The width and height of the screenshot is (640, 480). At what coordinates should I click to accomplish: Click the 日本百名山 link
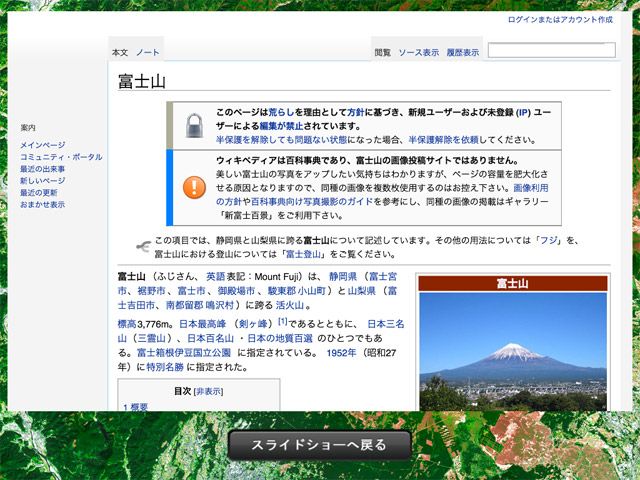pyautogui.click(x=211, y=338)
